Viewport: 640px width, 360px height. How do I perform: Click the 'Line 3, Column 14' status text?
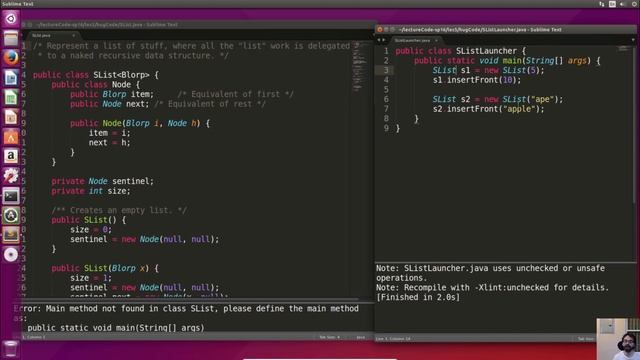[393, 338]
